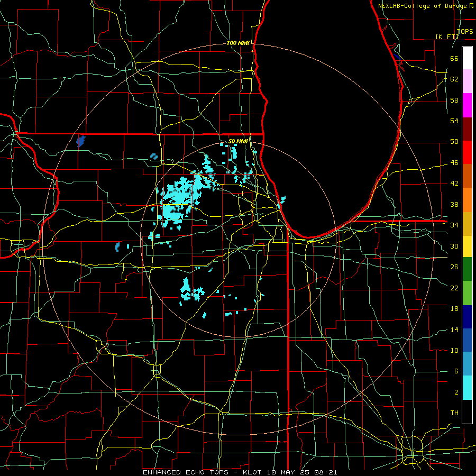The width and height of the screenshot is (476, 476).
Task: Click the NEXLAB-College of DuPage credit
Action: 426,6
